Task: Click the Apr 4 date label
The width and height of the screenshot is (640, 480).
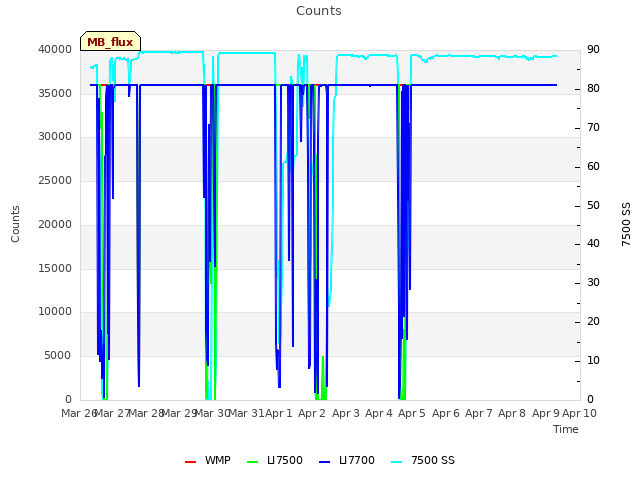Action: 379,413
